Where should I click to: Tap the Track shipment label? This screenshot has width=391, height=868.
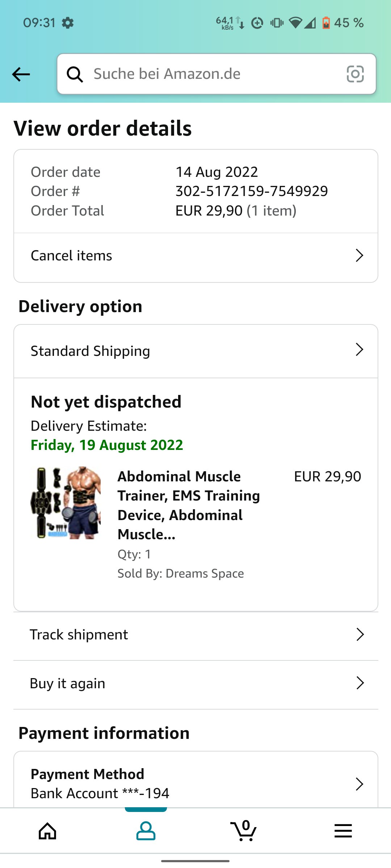[79, 635]
